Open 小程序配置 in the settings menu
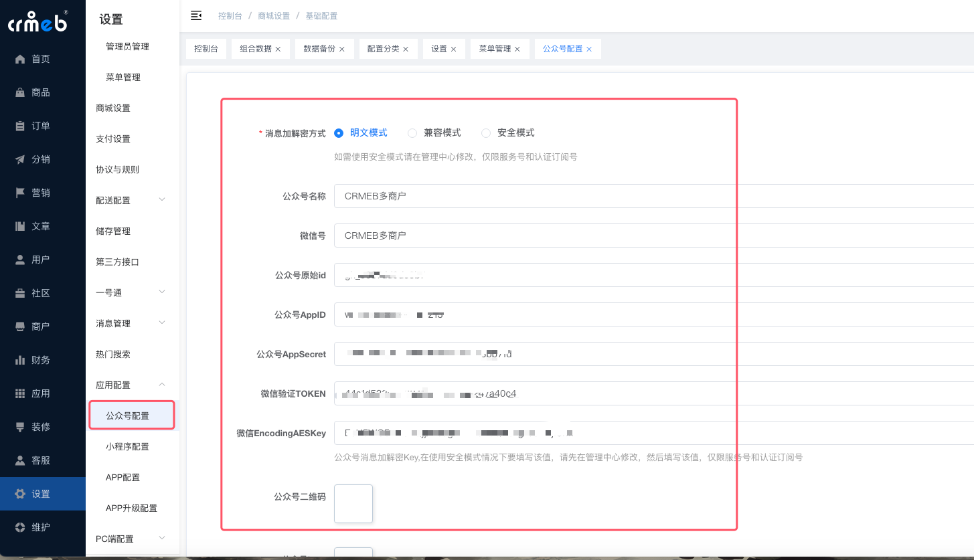The height and width of the screenshot is (560, 974). 127,446
